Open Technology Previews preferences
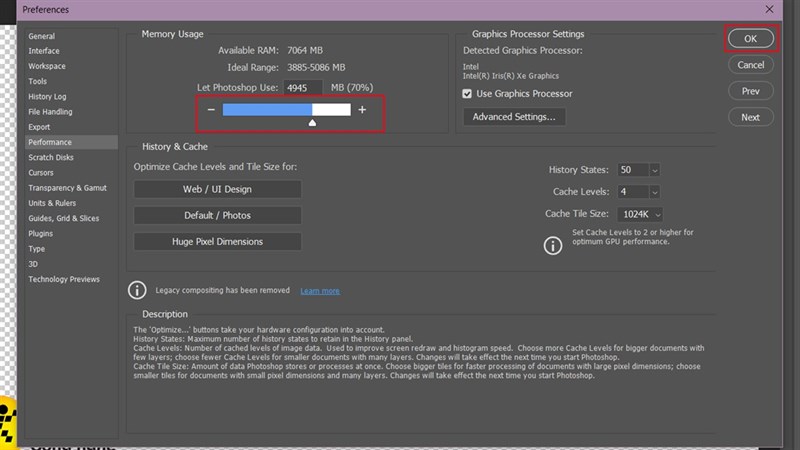The width and height of the screenshot is (800, 450). click(x=71, y=279)
